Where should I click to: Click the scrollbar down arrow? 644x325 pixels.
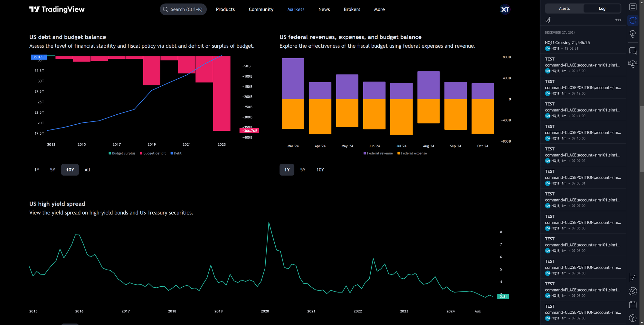tap(641, 322)
